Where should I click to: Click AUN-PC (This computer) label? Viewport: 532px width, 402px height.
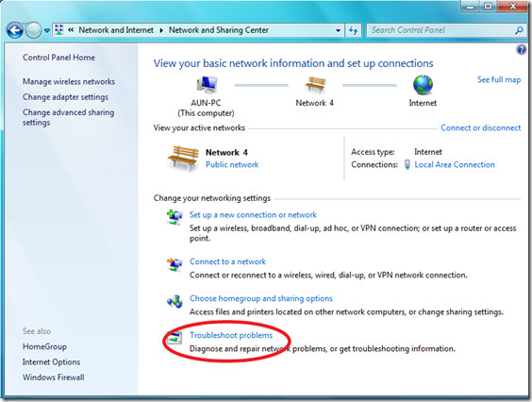point(206,108)
